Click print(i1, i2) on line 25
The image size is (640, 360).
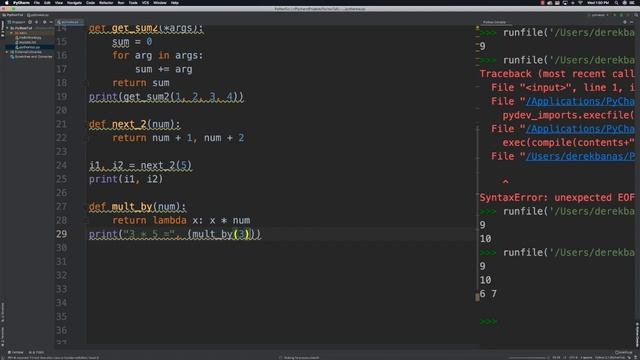(126, 179)
